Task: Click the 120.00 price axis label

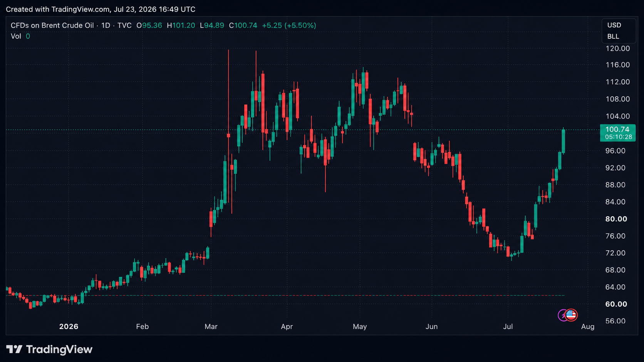Action: [x=618, y=48]
